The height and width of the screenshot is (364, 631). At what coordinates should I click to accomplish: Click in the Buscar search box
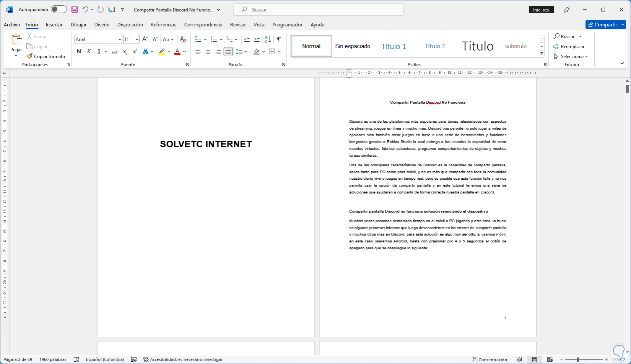tap(318, 10)
